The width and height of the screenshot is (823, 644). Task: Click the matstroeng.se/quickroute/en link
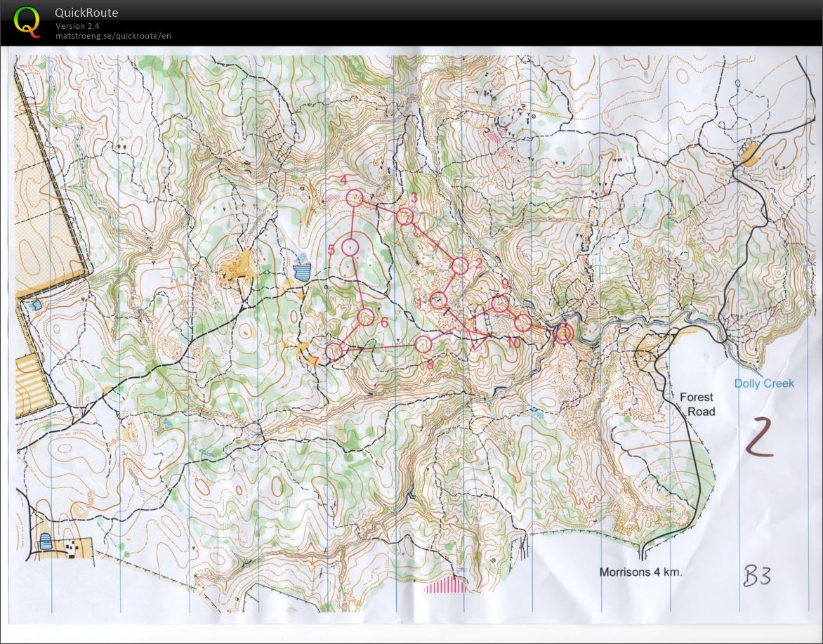113,36
